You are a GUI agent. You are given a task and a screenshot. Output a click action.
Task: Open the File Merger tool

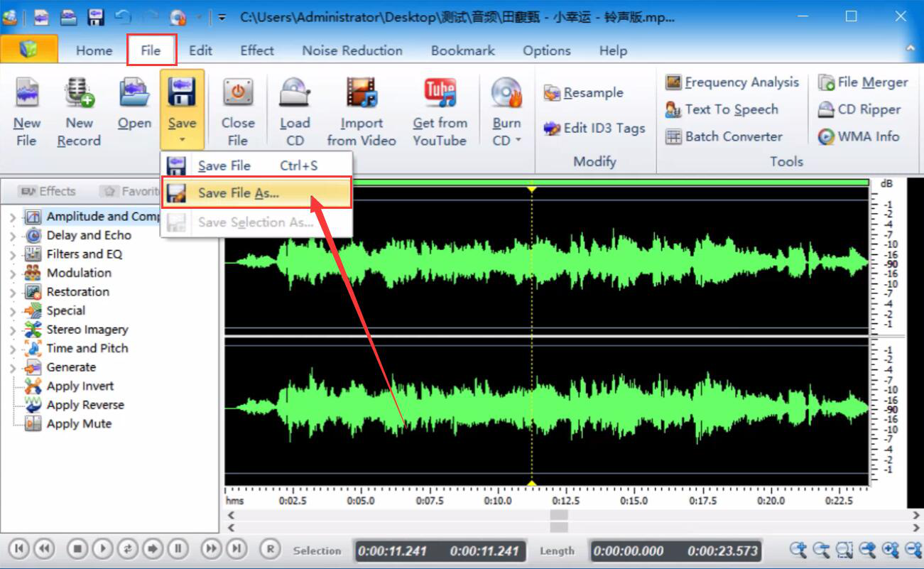(x=863, y=82)
